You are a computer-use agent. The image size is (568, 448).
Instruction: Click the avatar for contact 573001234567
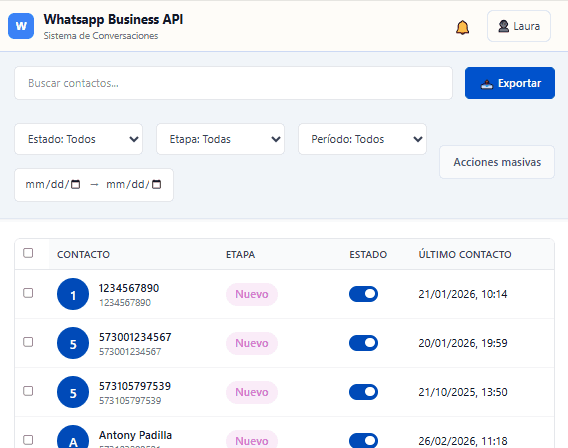73,343
